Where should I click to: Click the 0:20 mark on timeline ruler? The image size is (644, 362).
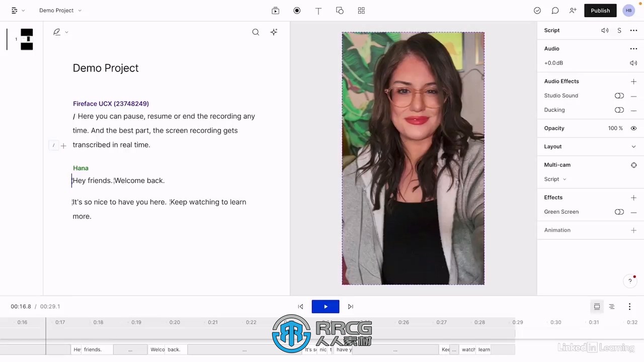click(175, 322)
